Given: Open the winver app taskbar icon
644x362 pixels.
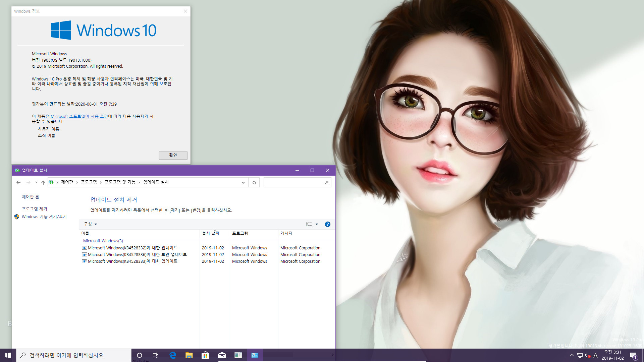Looking at the screenshot, I should pyautogui.click(x=238, y=355).
